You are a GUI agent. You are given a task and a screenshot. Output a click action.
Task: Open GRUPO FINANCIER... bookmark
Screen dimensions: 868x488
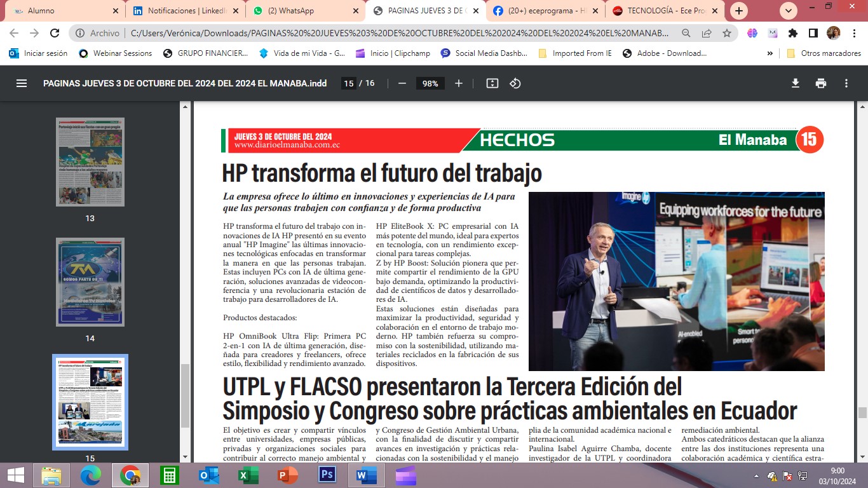206,53
